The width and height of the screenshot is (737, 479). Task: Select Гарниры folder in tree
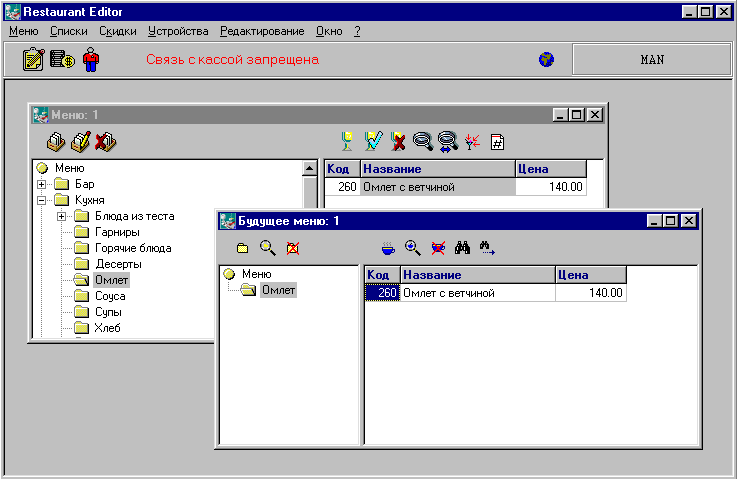point(117,232)
